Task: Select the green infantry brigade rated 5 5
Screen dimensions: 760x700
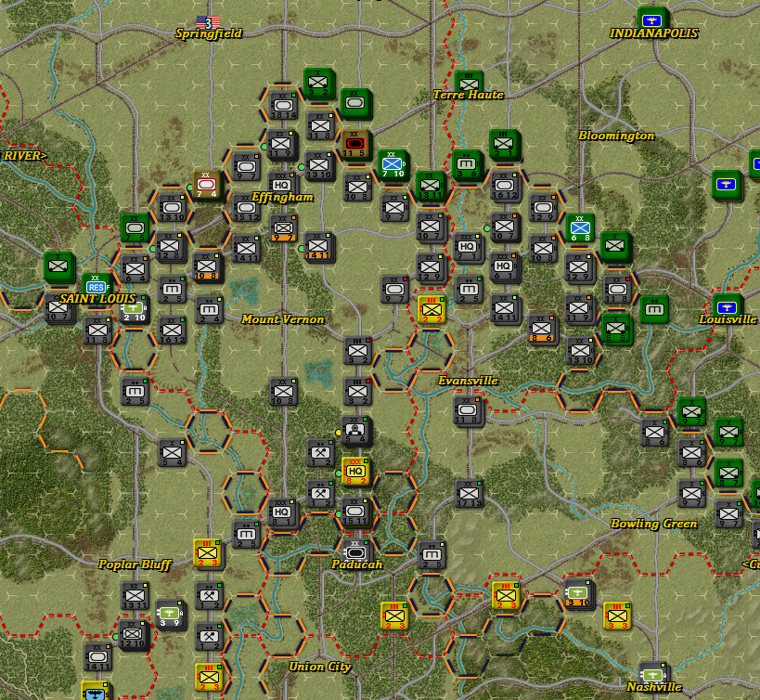Action: pos(615,330)
